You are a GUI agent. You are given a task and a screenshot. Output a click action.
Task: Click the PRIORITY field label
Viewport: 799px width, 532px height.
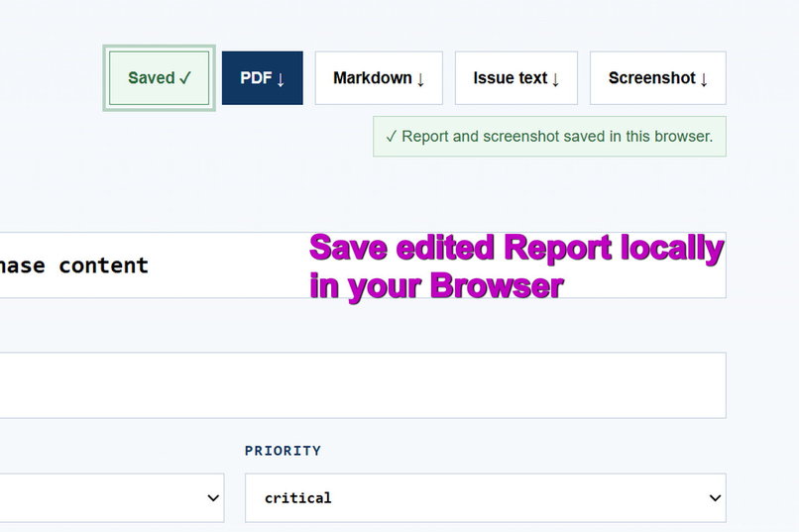point(283,451)
